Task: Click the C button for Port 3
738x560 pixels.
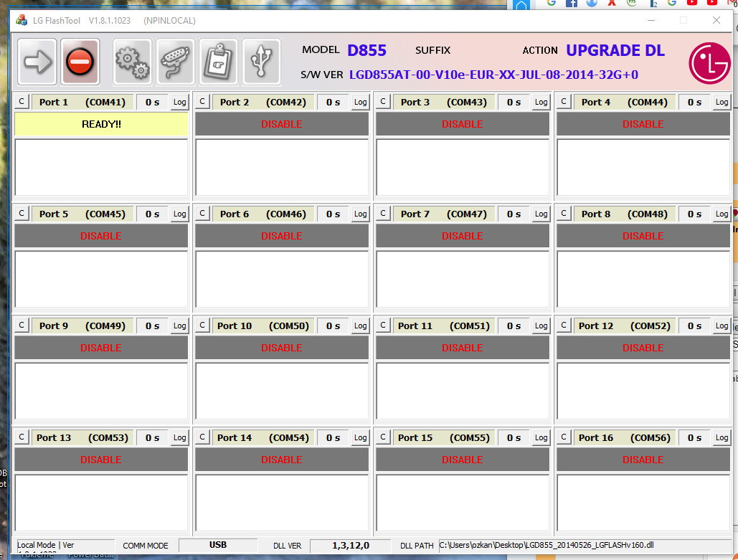Action: click(383, 102)
